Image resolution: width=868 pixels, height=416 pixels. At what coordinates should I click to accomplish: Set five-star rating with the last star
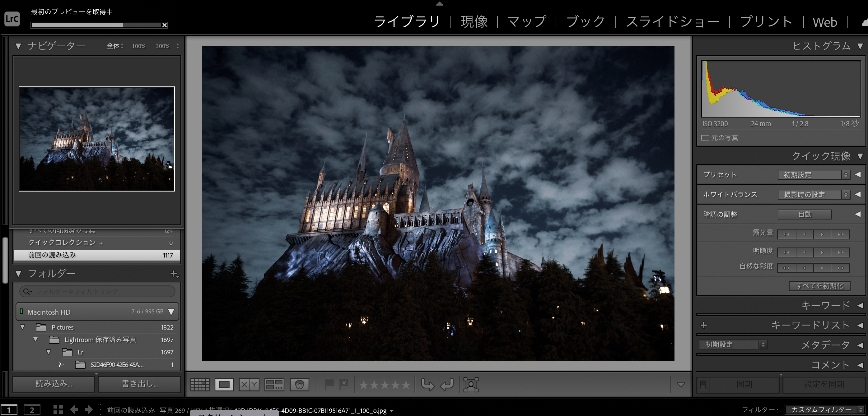pos(406,385)
